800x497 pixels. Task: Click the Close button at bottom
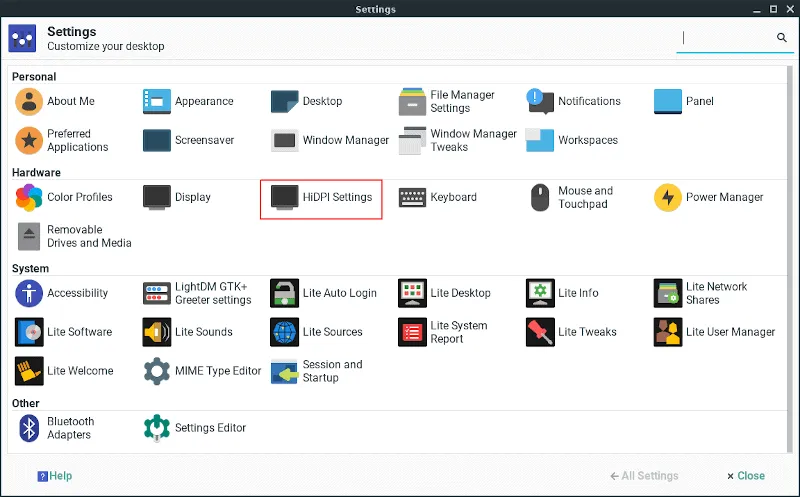tap(746, 476)
